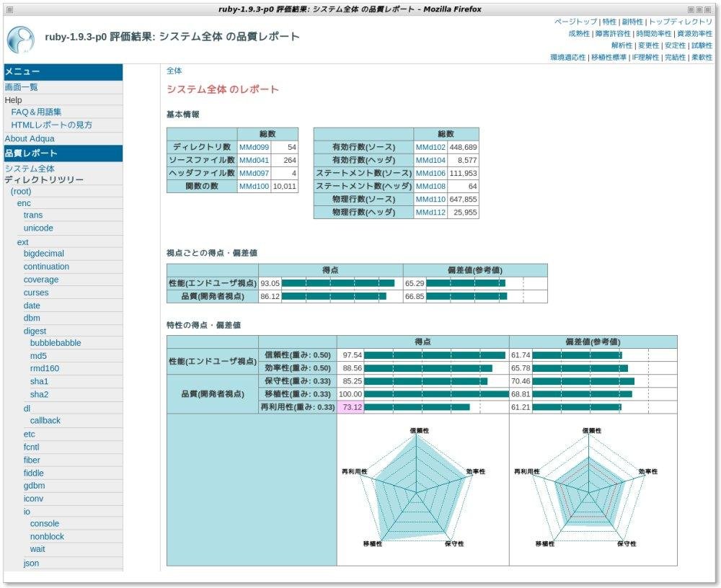Image resolution: width=721 pixels, height=588 pixels.
Task: Open metric MMd110 link
Action: pos(430,199)
